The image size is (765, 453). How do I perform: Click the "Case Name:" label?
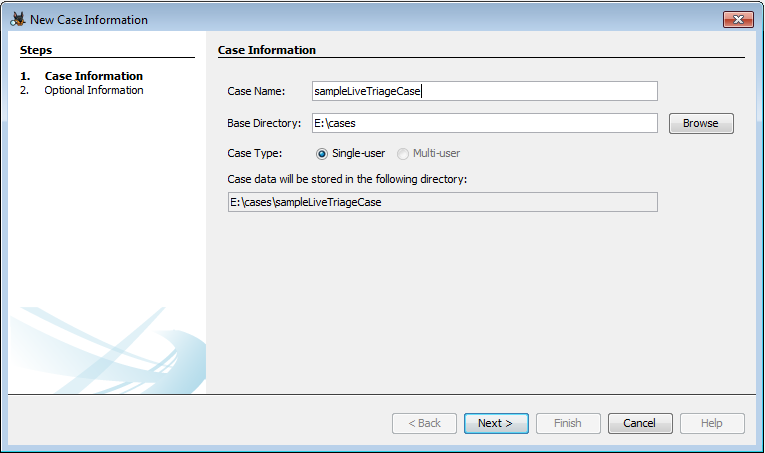click(x=256, y=91)
